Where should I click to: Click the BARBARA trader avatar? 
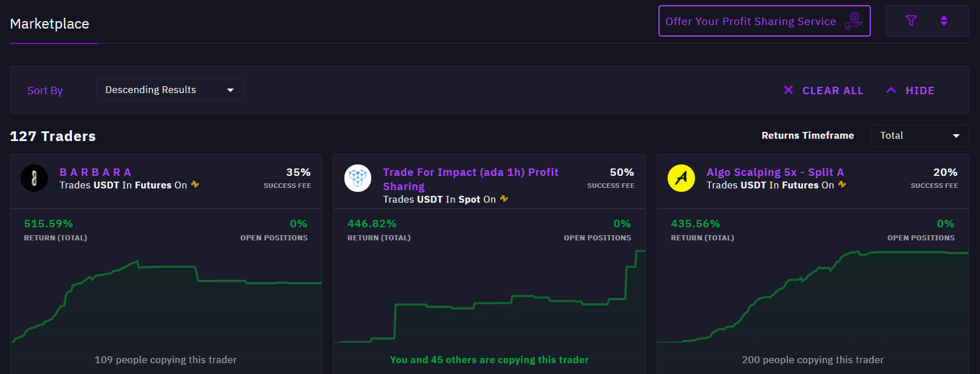click(x=34, y=178)
